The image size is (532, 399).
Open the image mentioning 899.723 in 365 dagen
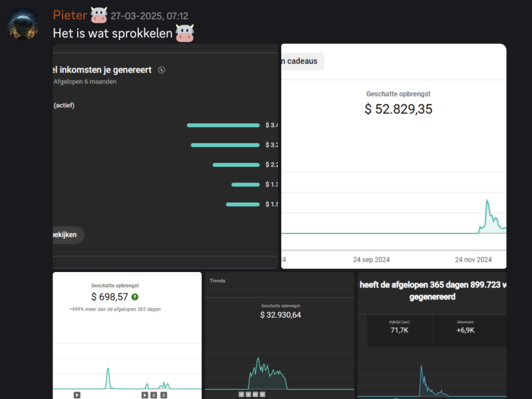pyautogui.click(x=432, y=336)
